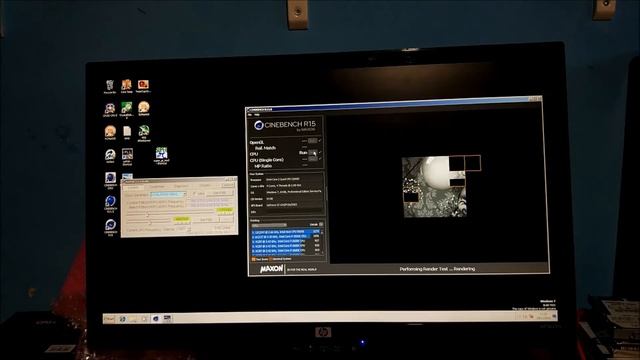640x360 pixels.
Task: Click the yellow highlighted value on upper slider row
Action: 224,210
